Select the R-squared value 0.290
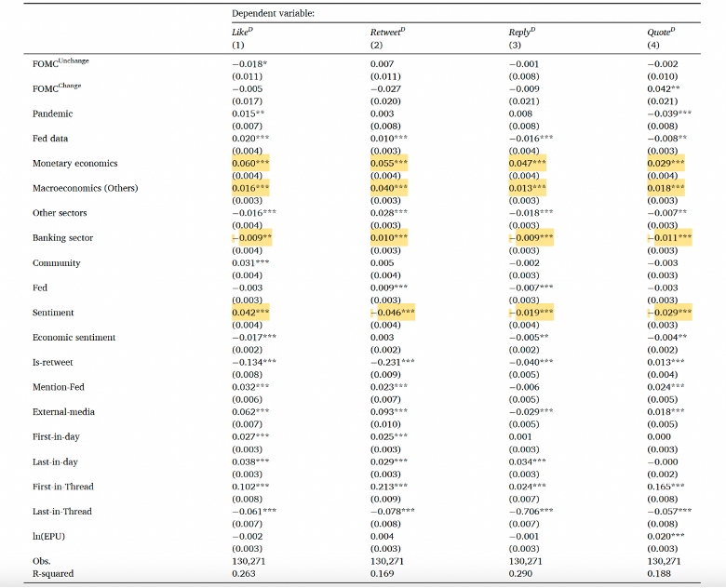The width and height of the screenshot is (726, 588). 520,574
